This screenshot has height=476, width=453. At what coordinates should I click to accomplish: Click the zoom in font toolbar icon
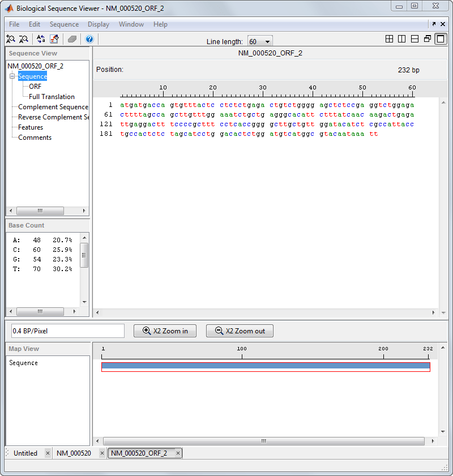tap(11, 39)
